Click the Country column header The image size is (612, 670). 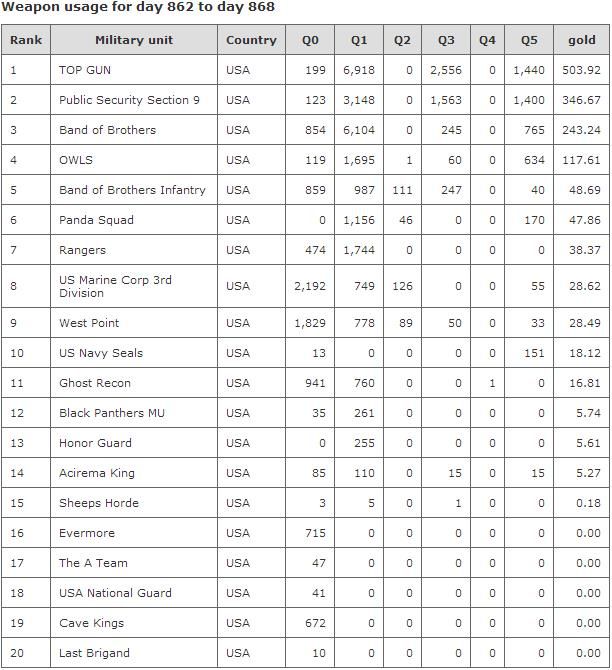click(x=251, y=40)
